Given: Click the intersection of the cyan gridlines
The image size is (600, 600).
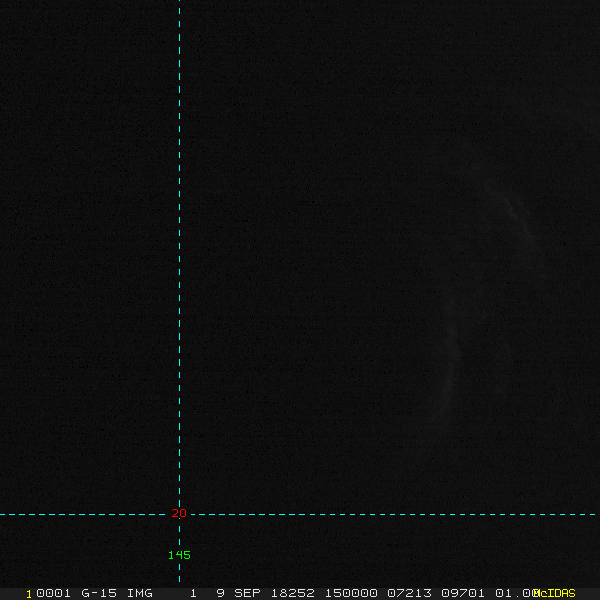Looking at the screenshot, I should [179, 514].
